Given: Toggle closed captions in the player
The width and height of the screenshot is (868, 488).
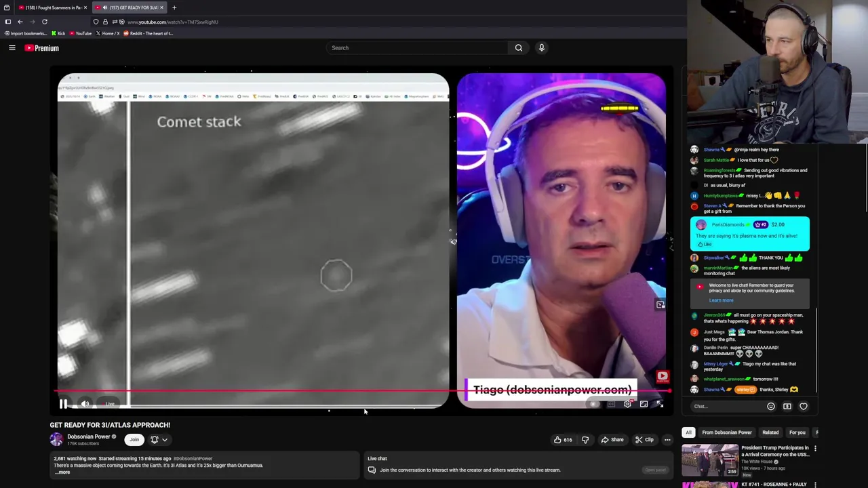Looking at the screenshot, I should 611,404.
